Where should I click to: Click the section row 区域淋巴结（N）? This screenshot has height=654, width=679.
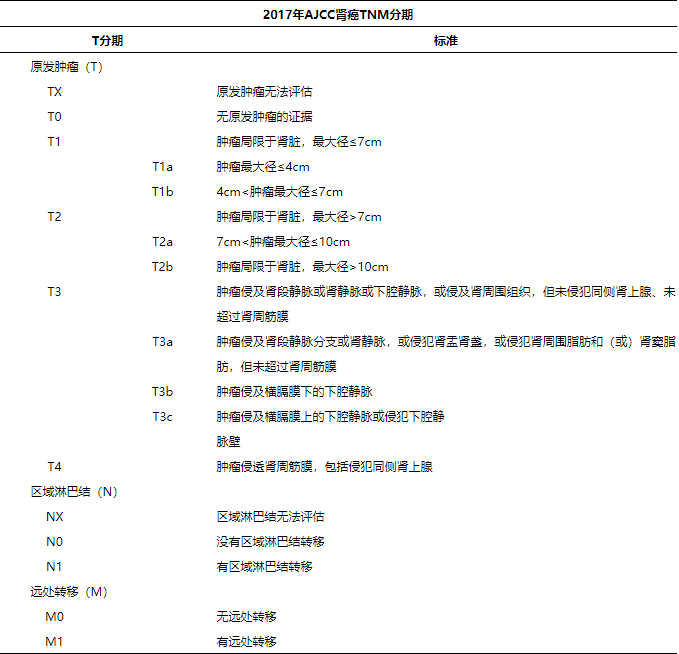point(74,492)
